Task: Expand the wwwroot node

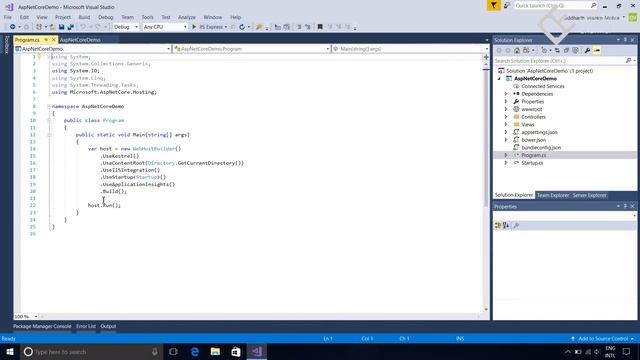Action: point(506,109)
